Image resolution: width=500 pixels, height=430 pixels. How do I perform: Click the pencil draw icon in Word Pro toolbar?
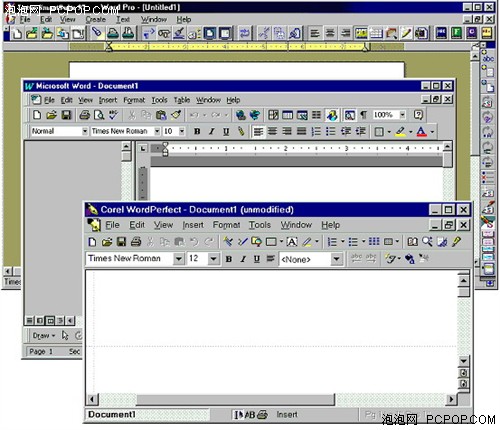406,33
